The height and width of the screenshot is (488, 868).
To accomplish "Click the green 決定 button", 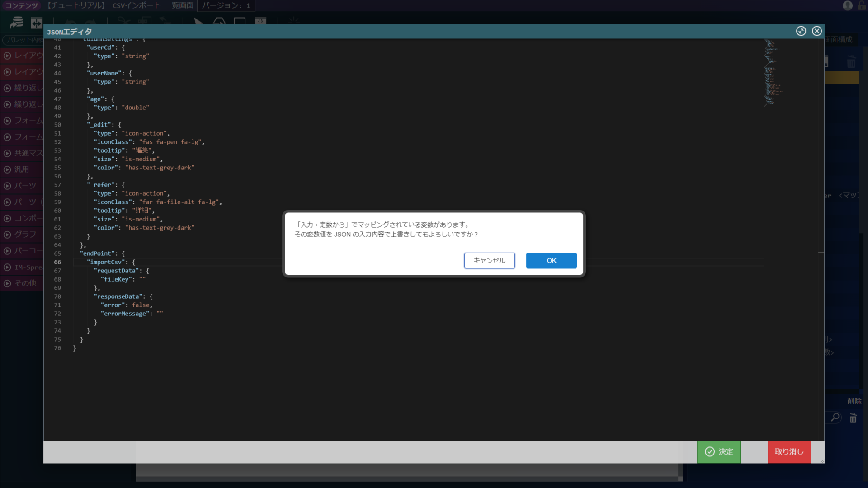I will click(x=718, y=452).
